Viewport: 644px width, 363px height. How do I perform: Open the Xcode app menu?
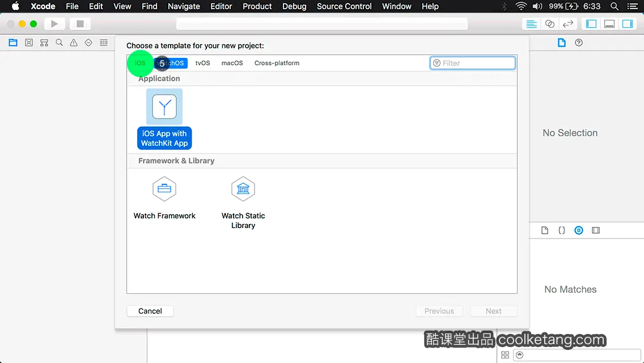tap(43, 6)
